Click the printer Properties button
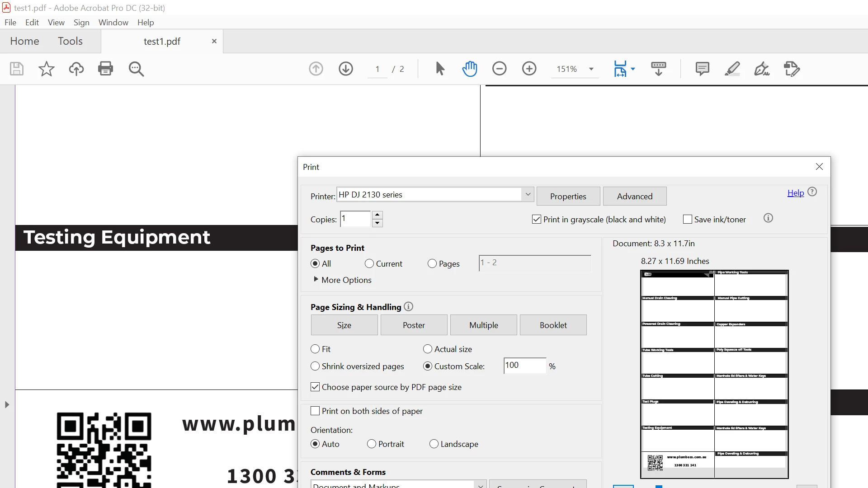 (568, 197)
